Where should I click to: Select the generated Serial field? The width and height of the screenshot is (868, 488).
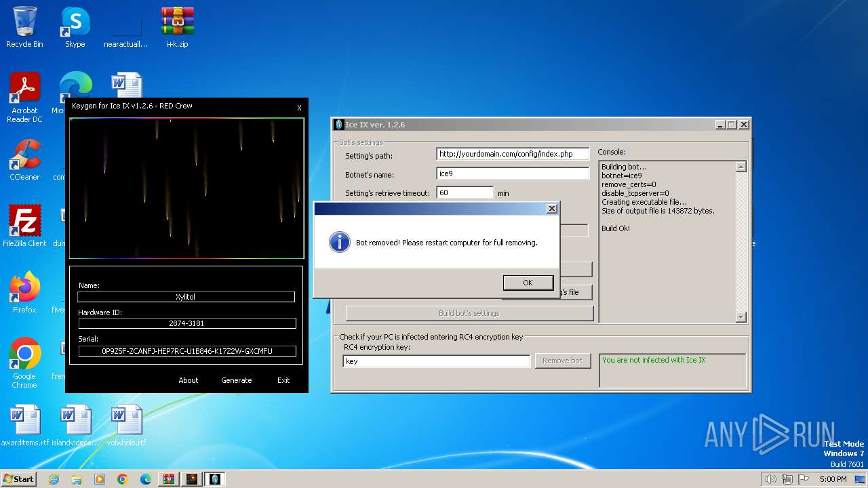[187, 351]
